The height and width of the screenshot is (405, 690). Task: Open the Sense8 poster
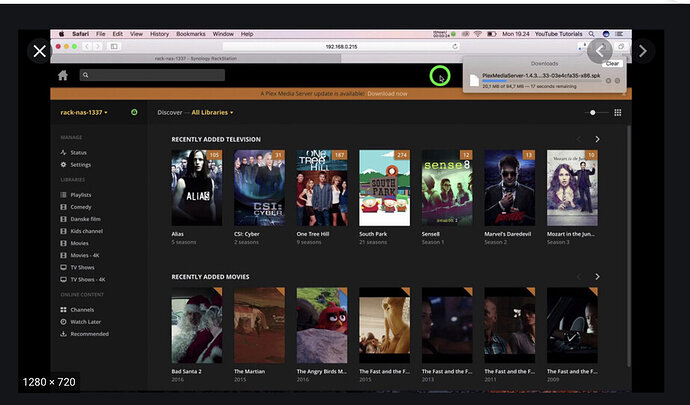[x=447, y=188]
